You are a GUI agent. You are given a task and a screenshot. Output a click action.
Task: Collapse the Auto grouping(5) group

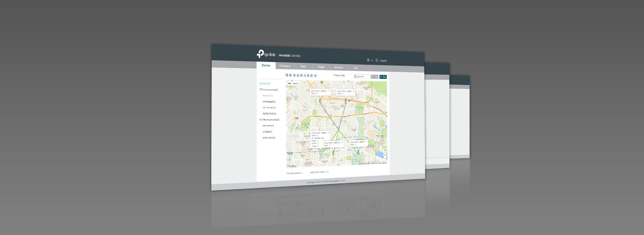261,90
